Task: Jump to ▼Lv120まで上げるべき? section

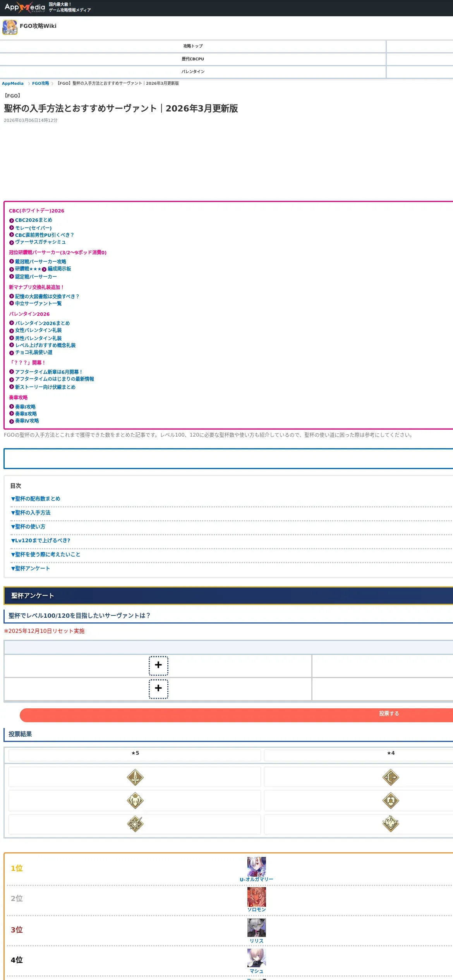Action: (41, 541)
